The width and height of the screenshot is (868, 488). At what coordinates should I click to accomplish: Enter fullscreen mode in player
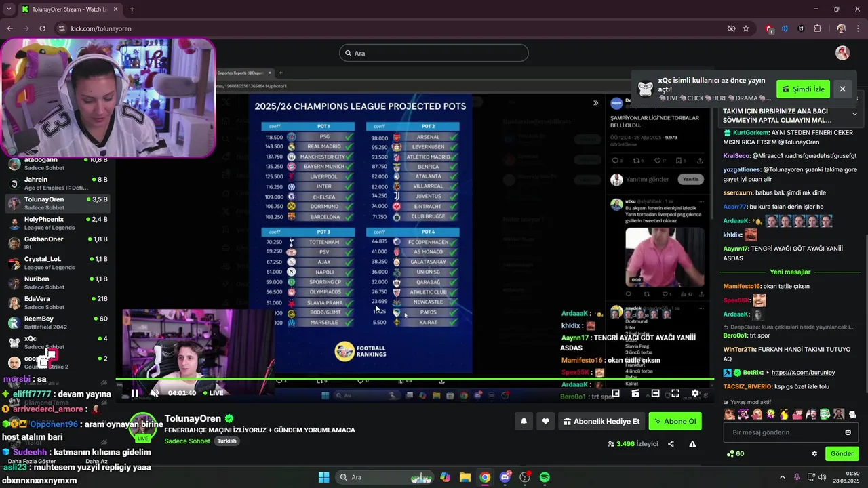click(x=675, y=393)
